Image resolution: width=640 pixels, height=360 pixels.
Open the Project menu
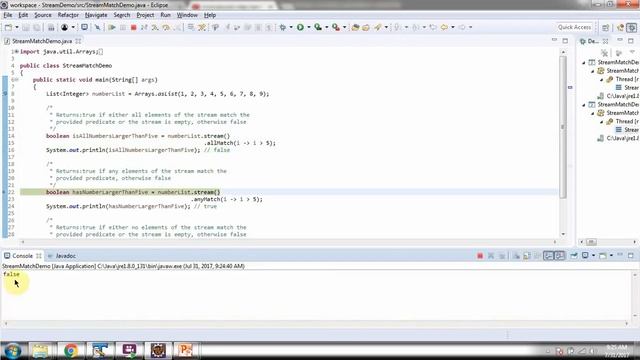coord(145,15)
